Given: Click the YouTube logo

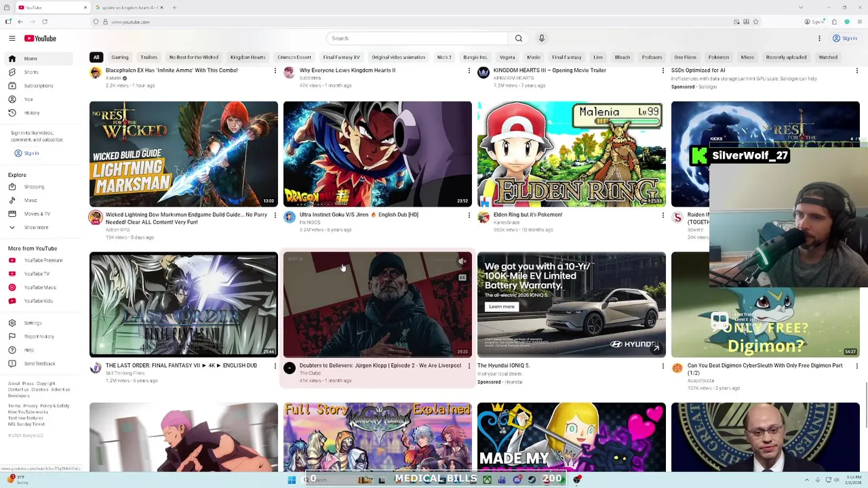Looking at the screenshot, I should (x=40, y=39).
